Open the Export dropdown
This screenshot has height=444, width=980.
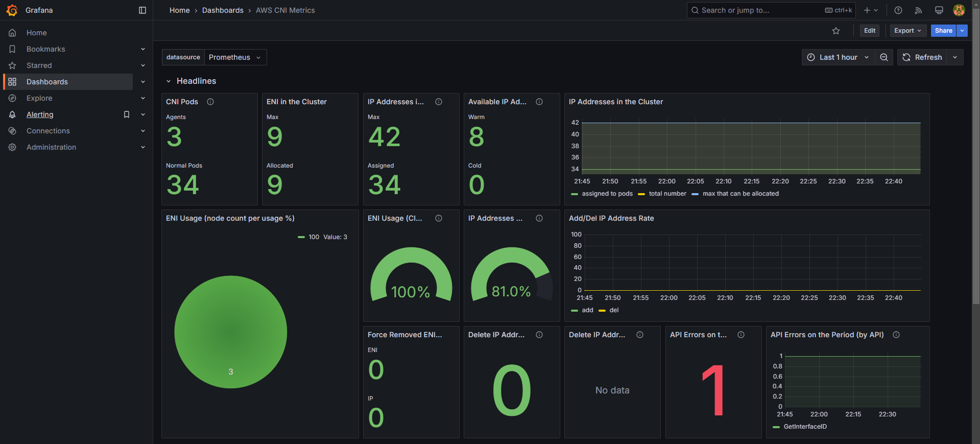pos(908,31)
